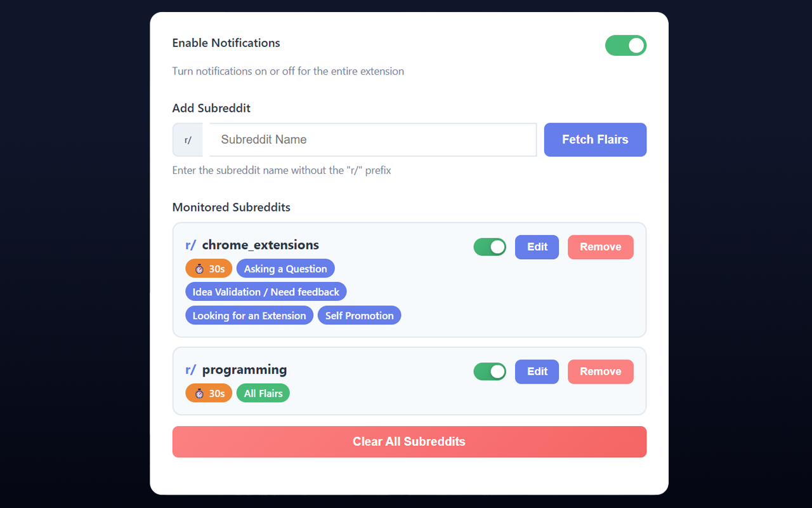Click the All Flairs badge under programming

click(263, 392)
